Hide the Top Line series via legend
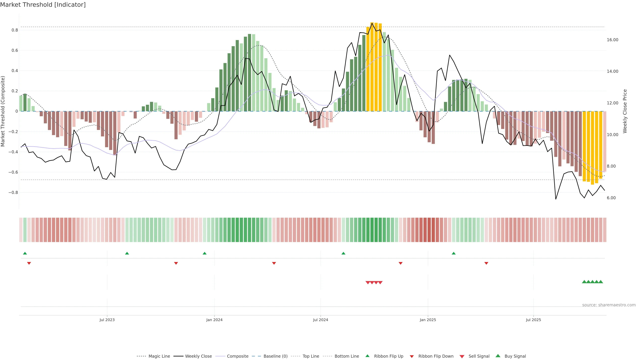The image size is (644, 362). 311,356
